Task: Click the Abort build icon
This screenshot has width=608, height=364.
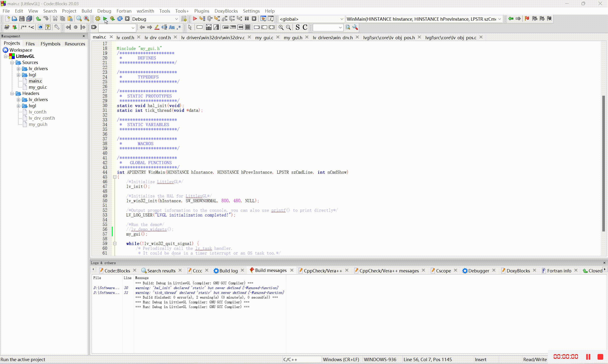Action: tap(127, 19)
